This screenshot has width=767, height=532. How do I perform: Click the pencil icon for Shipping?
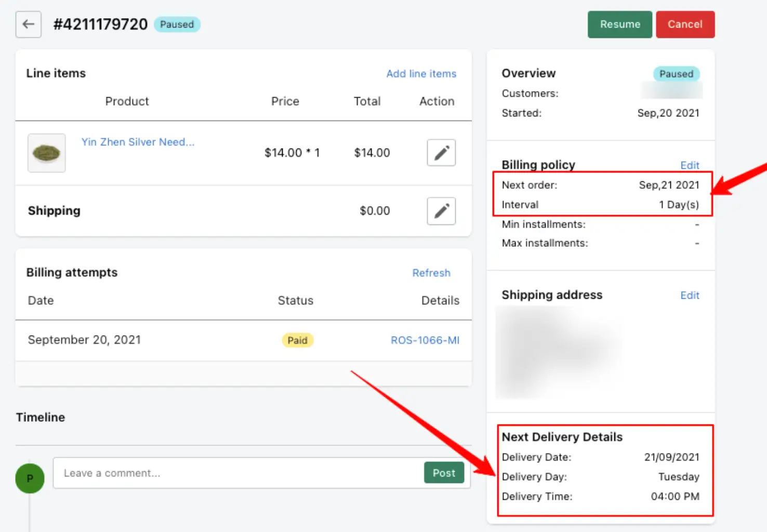coord(441,211)
